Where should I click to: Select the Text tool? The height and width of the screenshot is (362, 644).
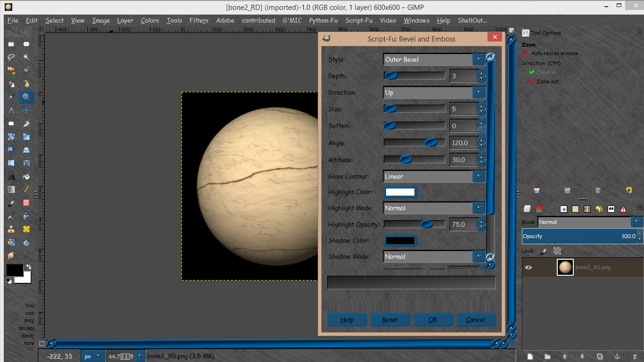11,177
